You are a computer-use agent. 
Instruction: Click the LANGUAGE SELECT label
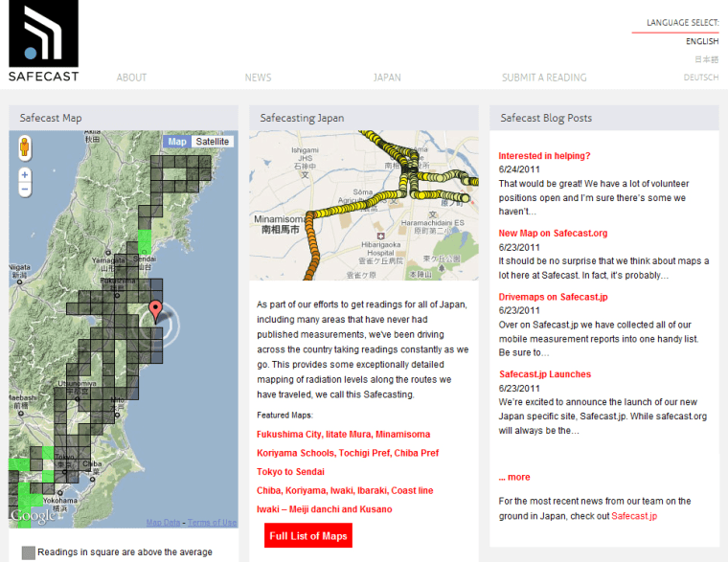pos(682,23)
